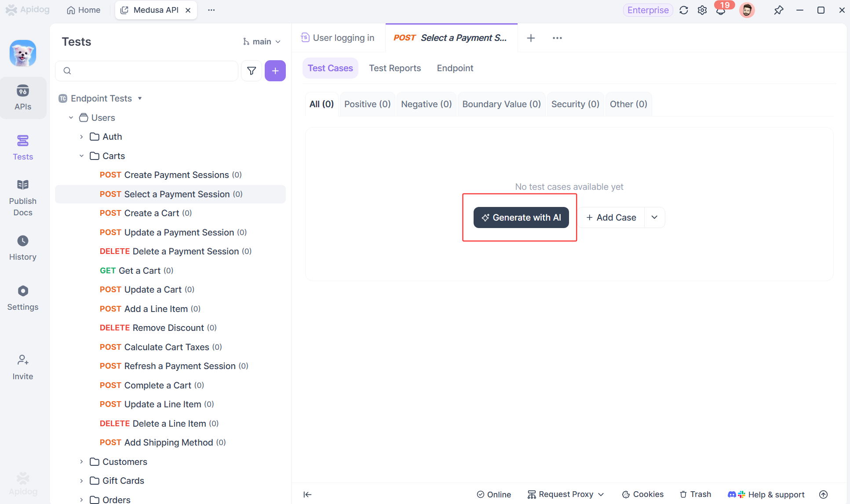Expand the Customers folder
The width and height of the screenshot is (850, 504).
(x=81, y=461)
